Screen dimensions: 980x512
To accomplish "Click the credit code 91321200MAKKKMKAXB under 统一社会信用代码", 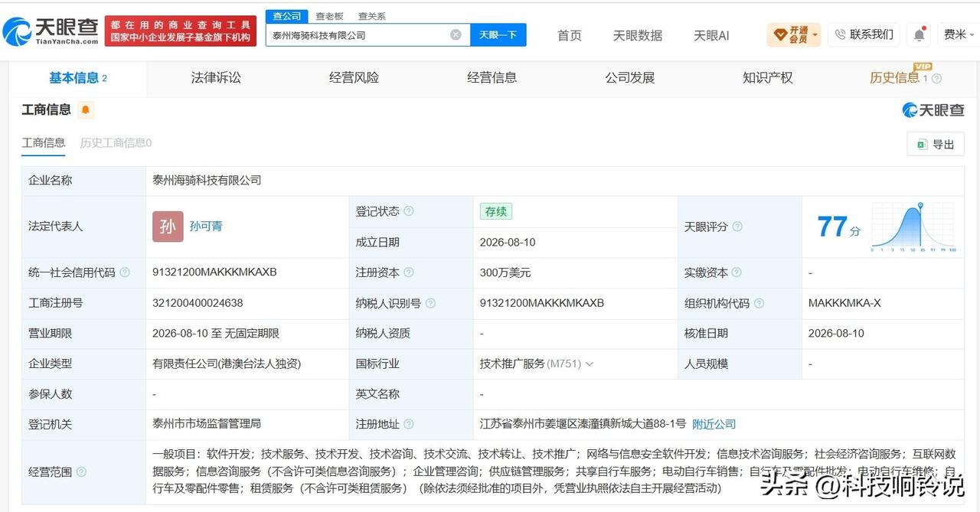I will coord(214,272).
